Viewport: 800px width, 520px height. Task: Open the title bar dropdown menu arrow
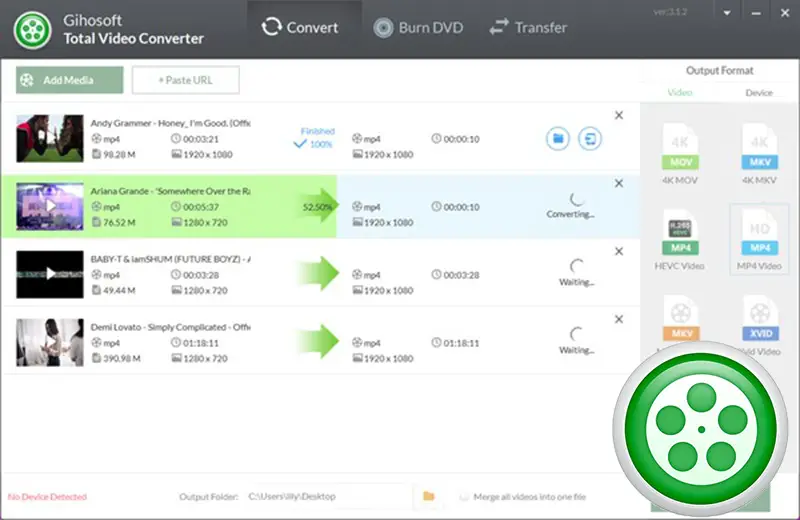[727, 13]
